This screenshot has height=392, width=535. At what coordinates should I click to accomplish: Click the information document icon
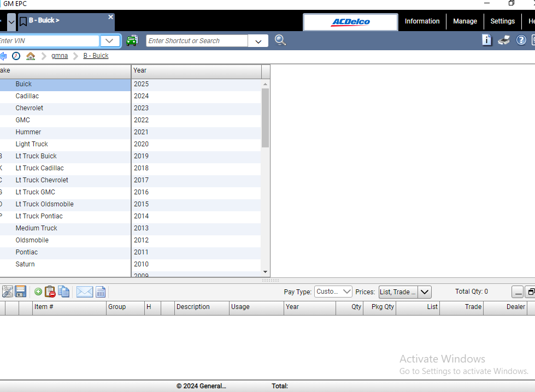pos(486,40)
